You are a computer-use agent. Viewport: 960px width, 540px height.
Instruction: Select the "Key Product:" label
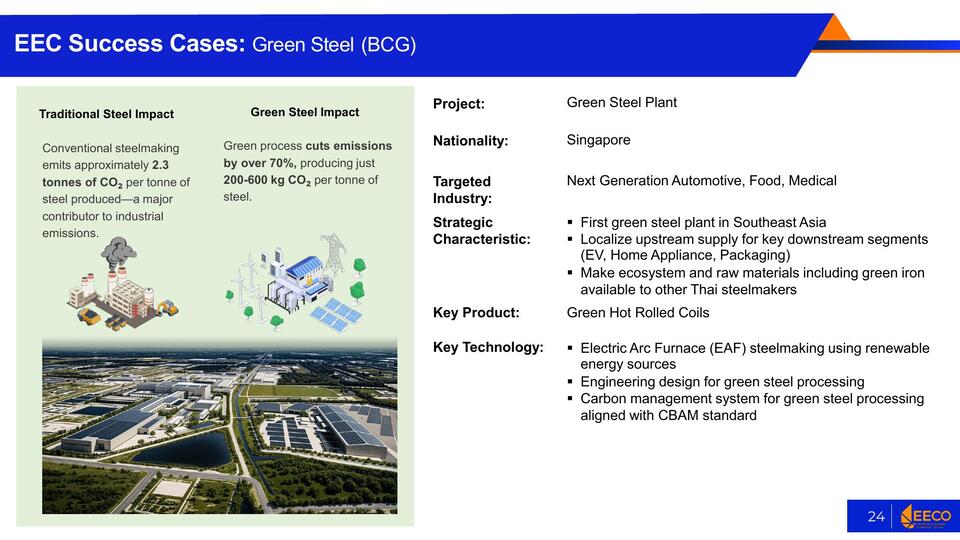[x=476, y=313]
